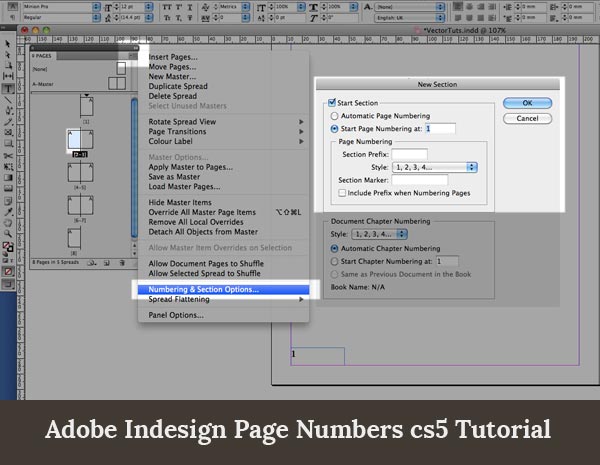Select Automatic Page Numbering radio button
Screen dimensions: 600x465
[334, 116]
